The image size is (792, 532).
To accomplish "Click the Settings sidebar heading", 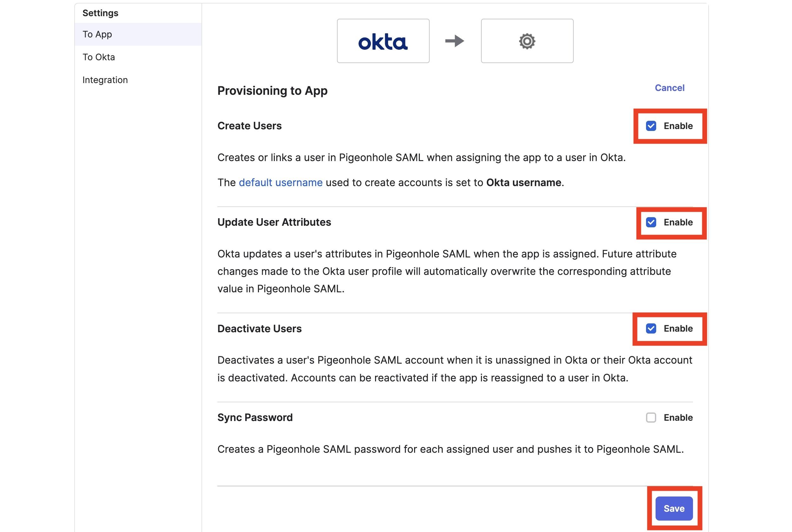I will click(x=101, y=13).
